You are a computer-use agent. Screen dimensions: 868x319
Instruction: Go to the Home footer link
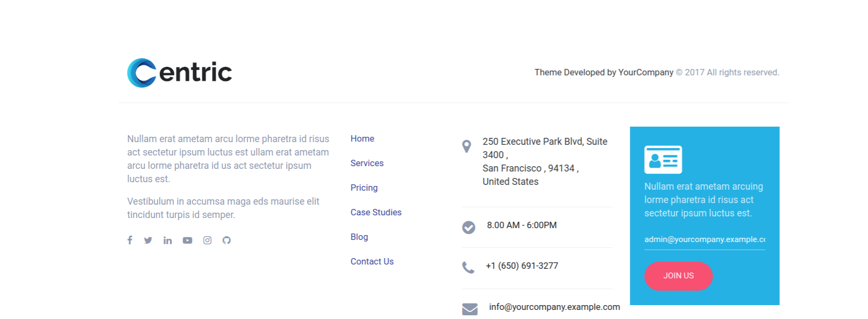362,138
